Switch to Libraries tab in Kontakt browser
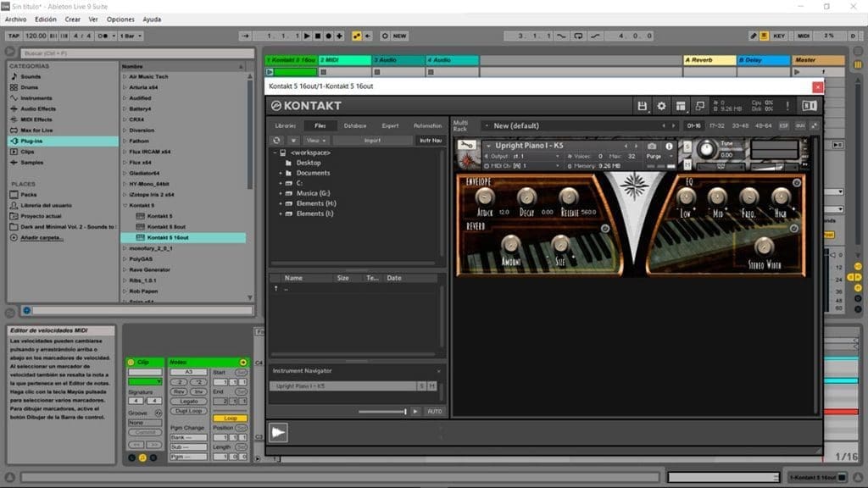 (286, 125)
